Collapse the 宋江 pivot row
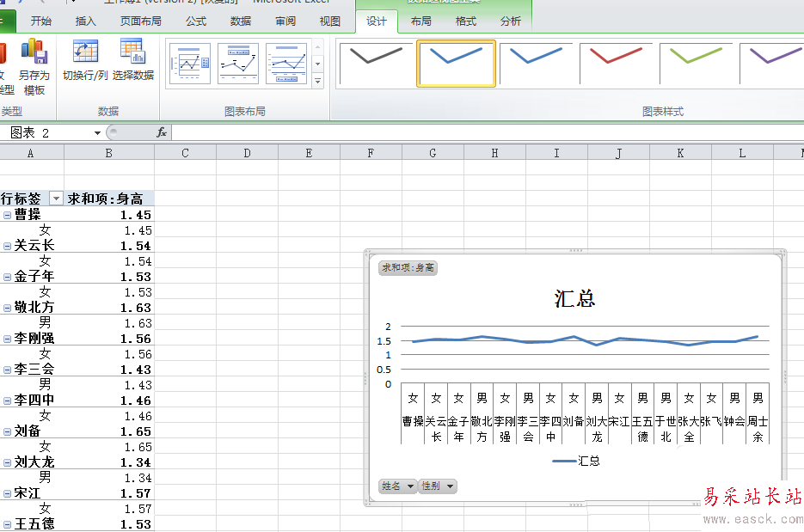Viewport: 804px width, 532px height. [7, 493]
